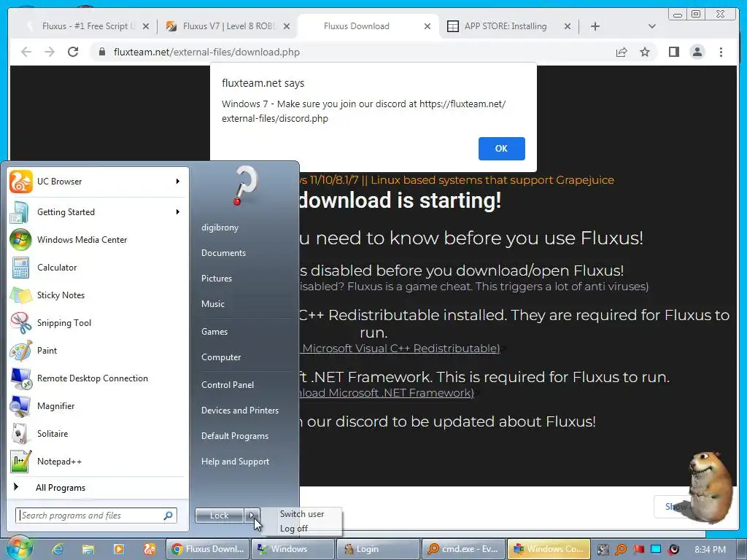The width and height of the screenshot is (747, 560).
Task: Open a new browser tab
Action: pyautogui.click(x=595, y=27)
